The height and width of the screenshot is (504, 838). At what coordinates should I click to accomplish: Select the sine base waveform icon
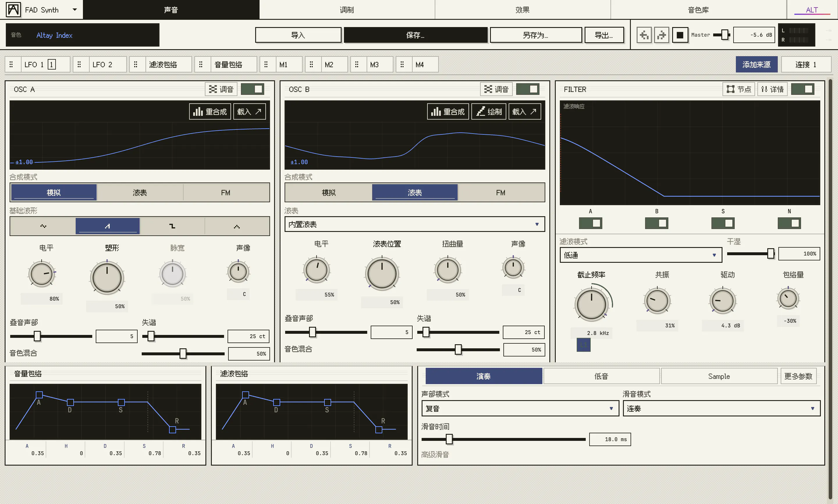click(x=43, y=226)
